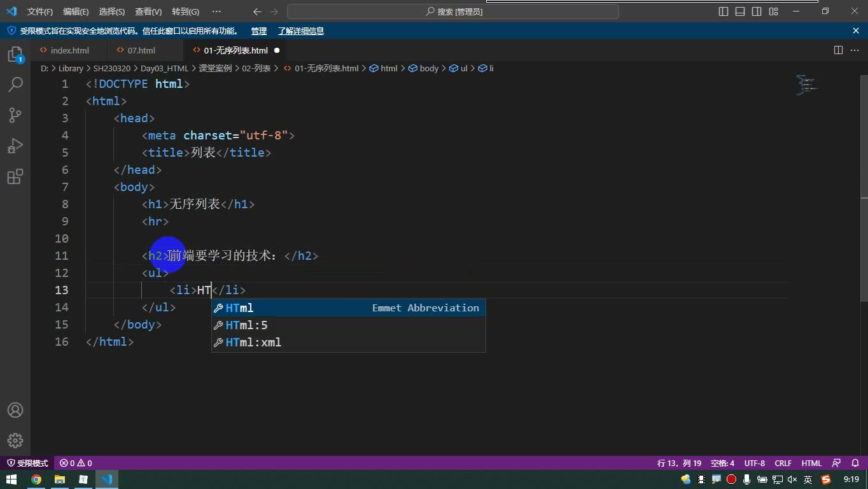Screen dimensions: 868x489
Task: Toggle the bottom panel visibility
Action: click(740, 11)
